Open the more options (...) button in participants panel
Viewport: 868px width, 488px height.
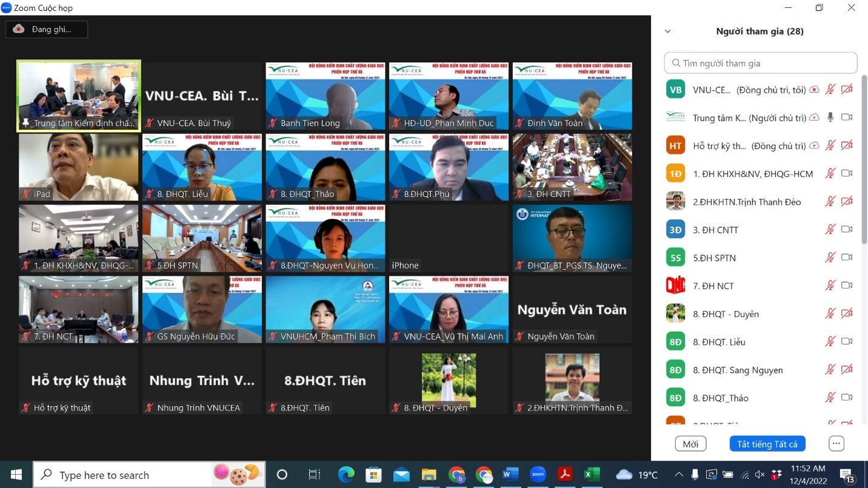836,444
